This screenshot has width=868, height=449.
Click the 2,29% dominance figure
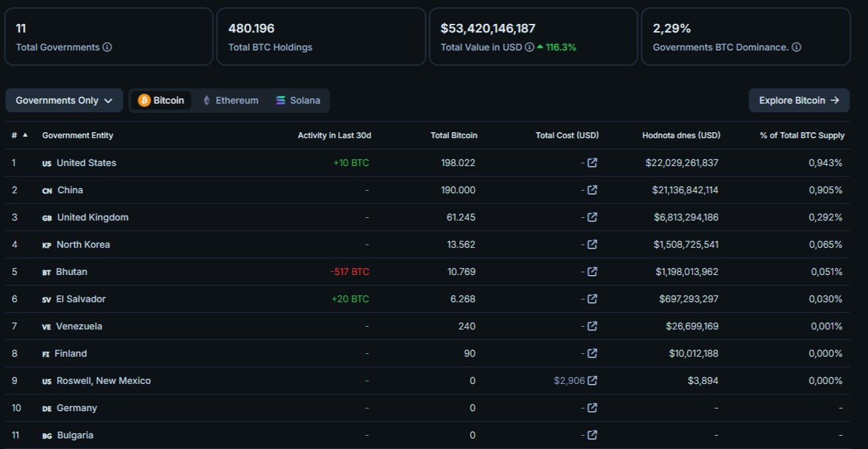pyautogui.click(x=672, y=29)
